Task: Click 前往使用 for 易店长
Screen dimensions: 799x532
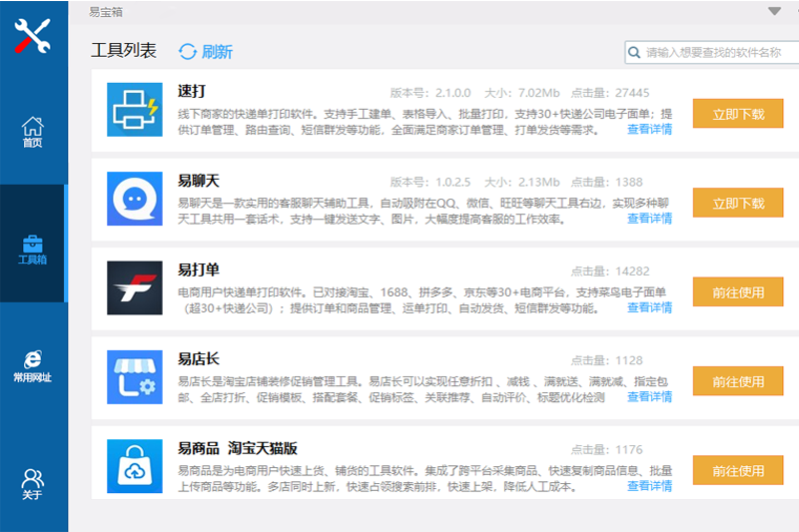Action: (738, 381)
